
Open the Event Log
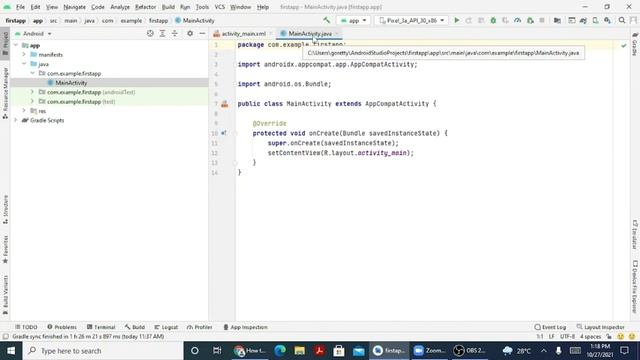point(550,327)
